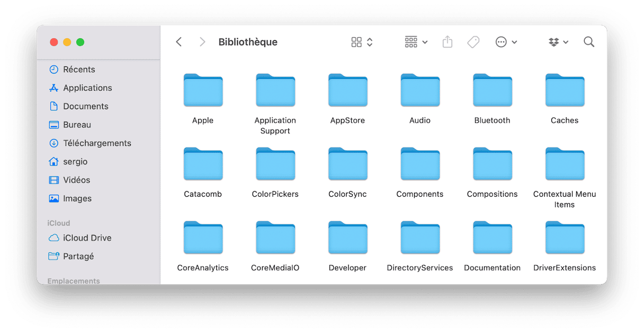Click the iCloud section header
The height and width of the screenshot is (333, 644).
[x=58, y=223]
